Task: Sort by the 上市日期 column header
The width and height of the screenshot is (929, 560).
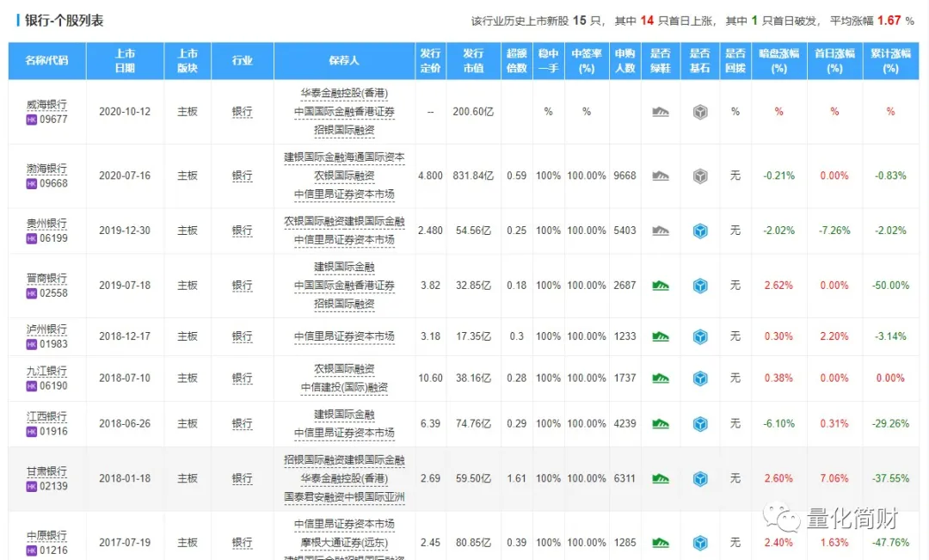Action: (x=125, y=60)
